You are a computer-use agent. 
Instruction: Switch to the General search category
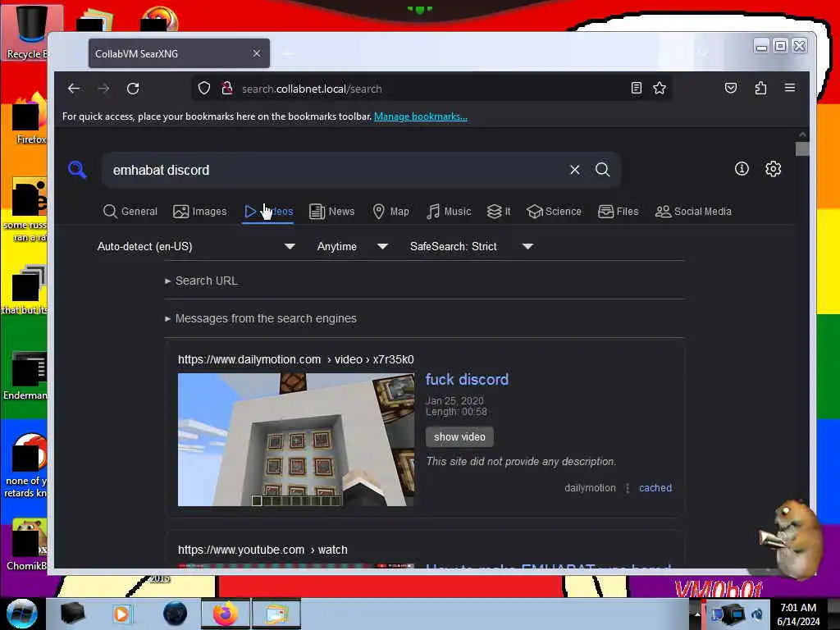point(130,212)
